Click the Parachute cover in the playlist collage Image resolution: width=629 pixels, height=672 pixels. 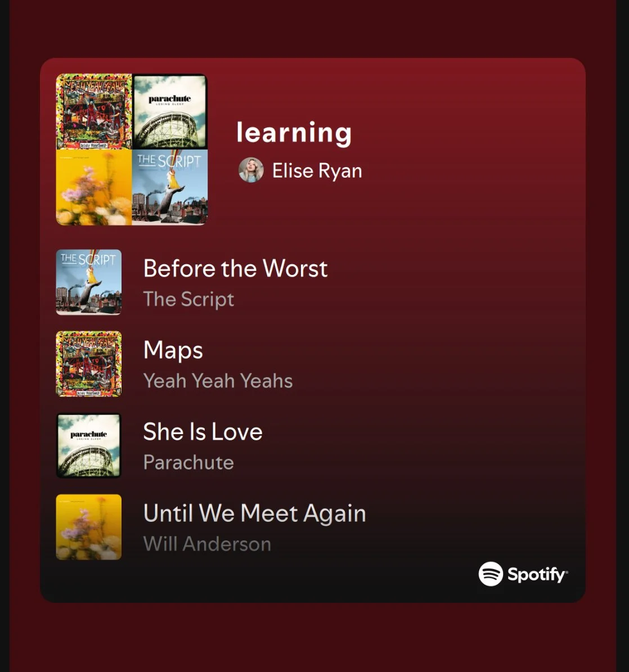(170, 111)
